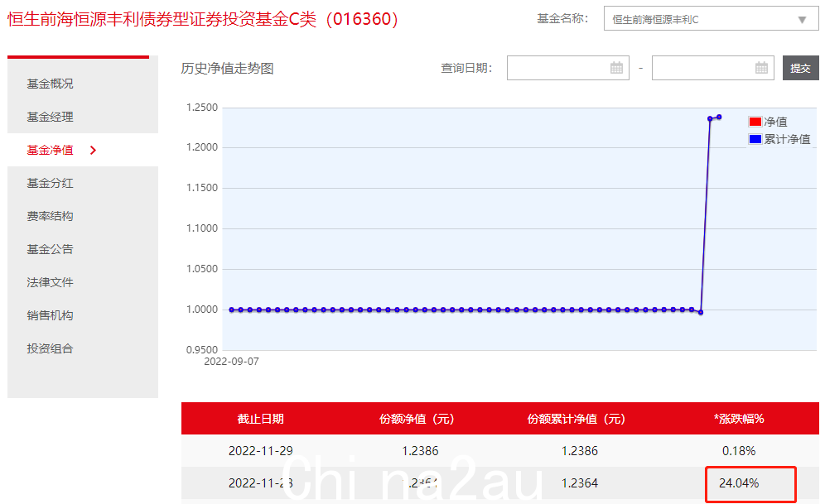
Task: Open calendar icon in start date field
Action: click(x=616, y=68)
